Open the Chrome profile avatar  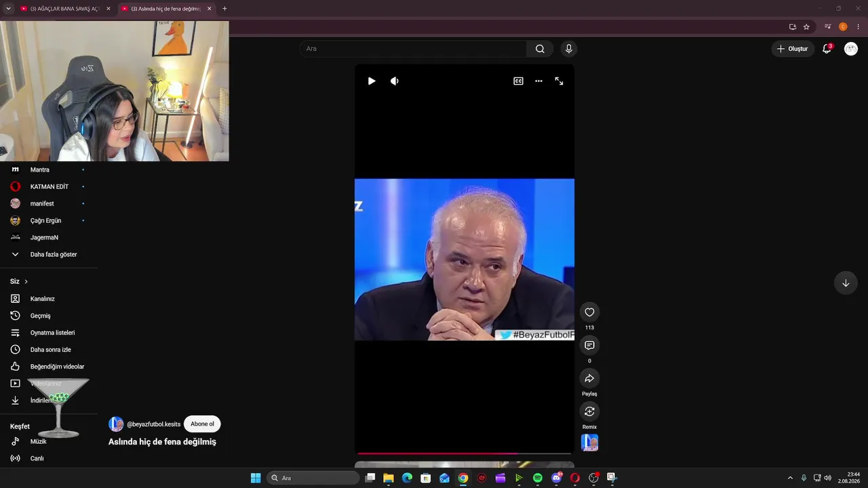[x=843, y=27]
